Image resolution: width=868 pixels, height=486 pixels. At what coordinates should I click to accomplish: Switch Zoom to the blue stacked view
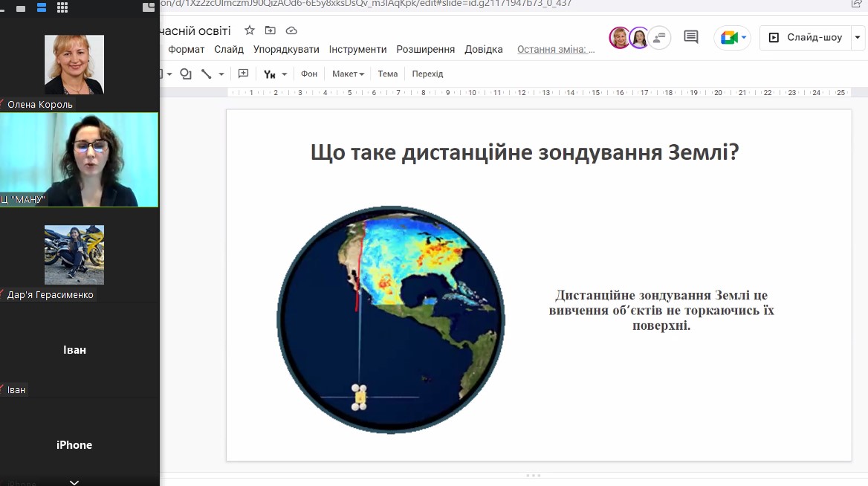tap(42, 7)
